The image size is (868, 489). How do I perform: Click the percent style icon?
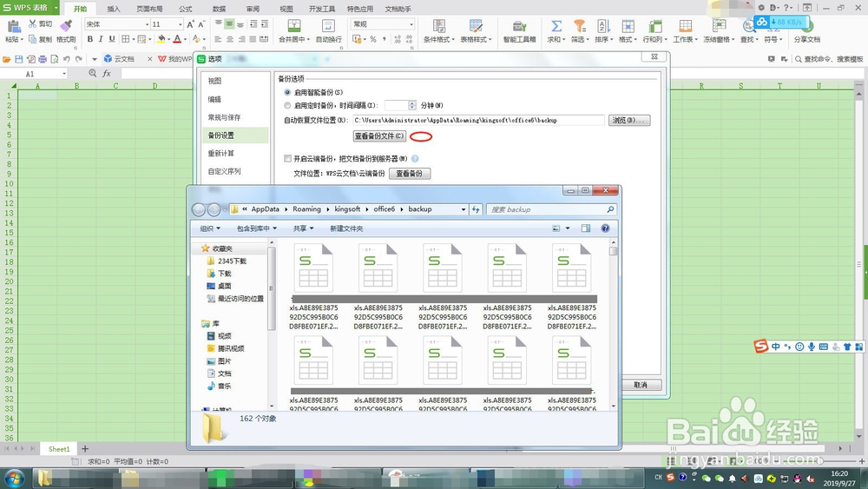point(373,39)
